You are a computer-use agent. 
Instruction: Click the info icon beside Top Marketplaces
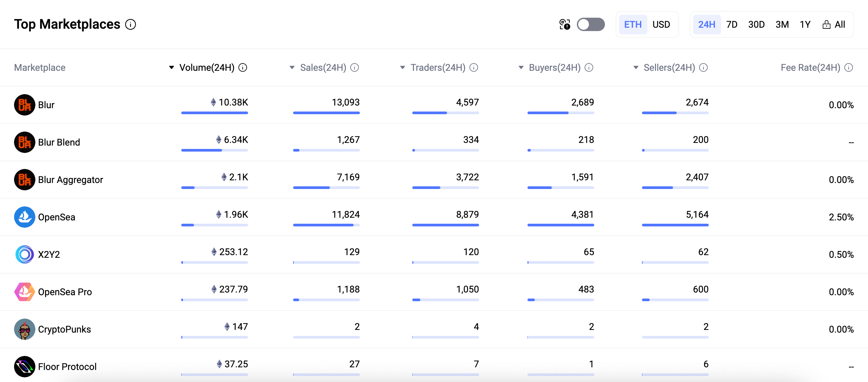tap(131, 25)
